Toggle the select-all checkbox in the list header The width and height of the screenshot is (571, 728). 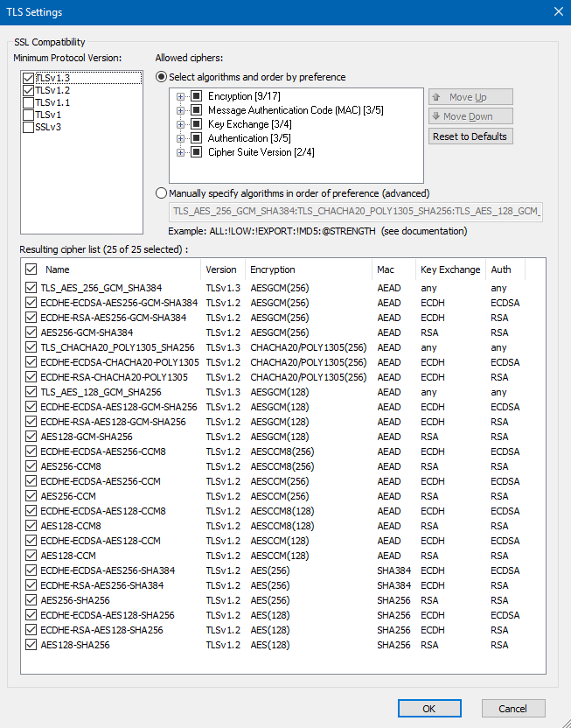tap(31, 269)
